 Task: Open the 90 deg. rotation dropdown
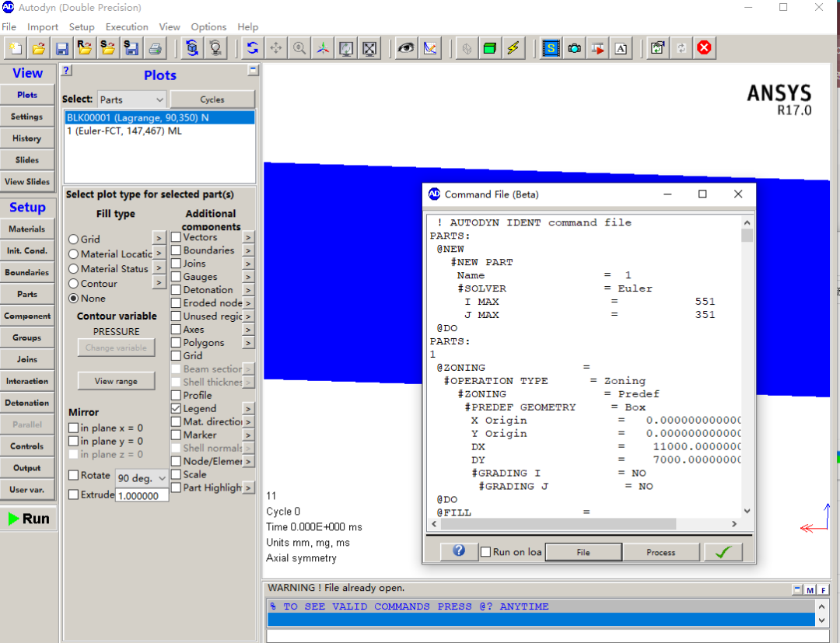[x=142, y=478]
